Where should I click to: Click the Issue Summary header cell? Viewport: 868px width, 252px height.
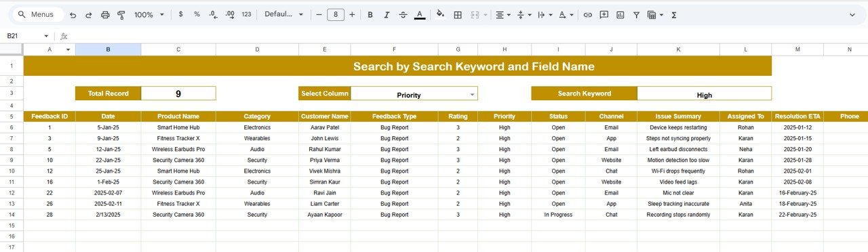678,117
